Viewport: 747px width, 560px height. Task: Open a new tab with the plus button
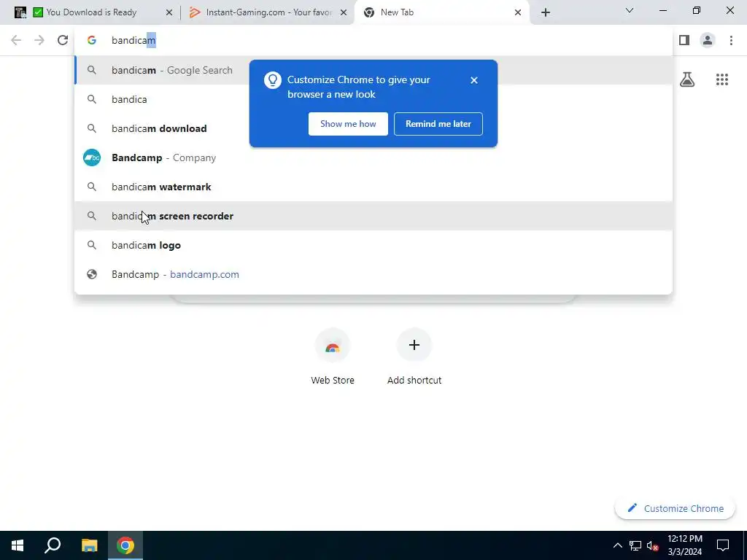[x=546, y=12]
